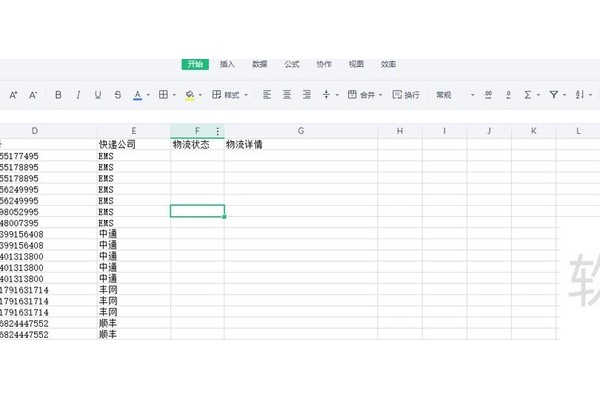600x400 pixels.
Task: Open the 公式 tab
Action: pyautogui.click(x=292, y=64)
